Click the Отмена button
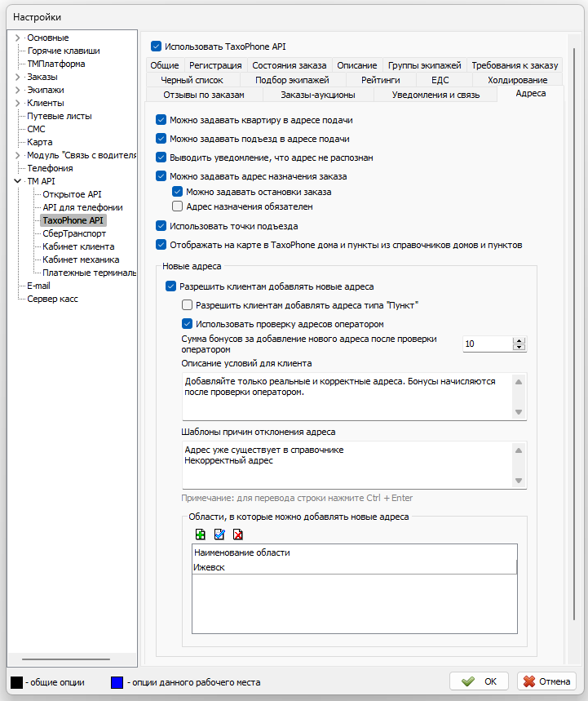 click(x=547, y=681)
